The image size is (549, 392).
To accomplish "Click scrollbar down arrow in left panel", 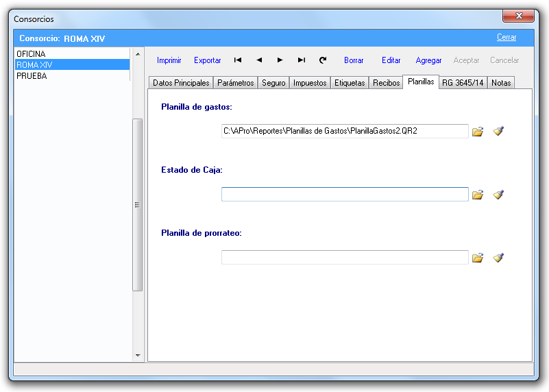I will coord(137,355).
